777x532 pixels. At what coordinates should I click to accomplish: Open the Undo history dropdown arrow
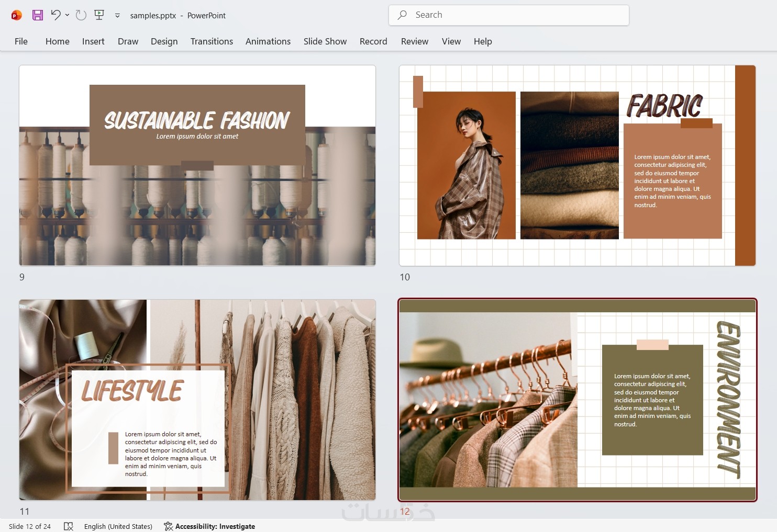[68, 15]
